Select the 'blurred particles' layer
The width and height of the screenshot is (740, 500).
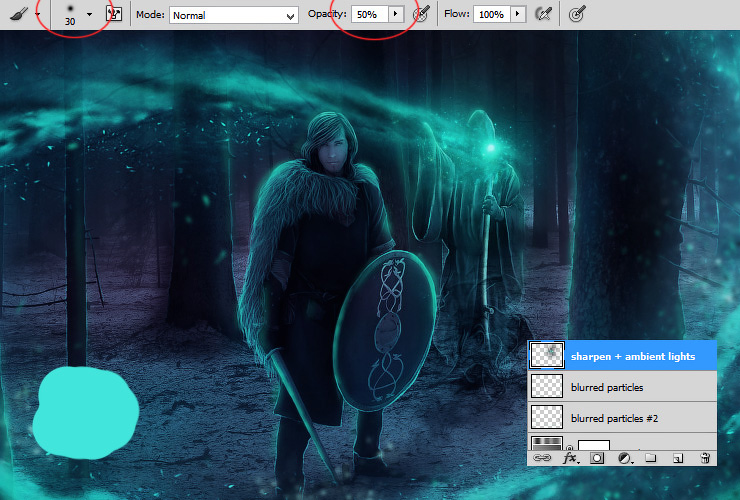tap(622, 387)
